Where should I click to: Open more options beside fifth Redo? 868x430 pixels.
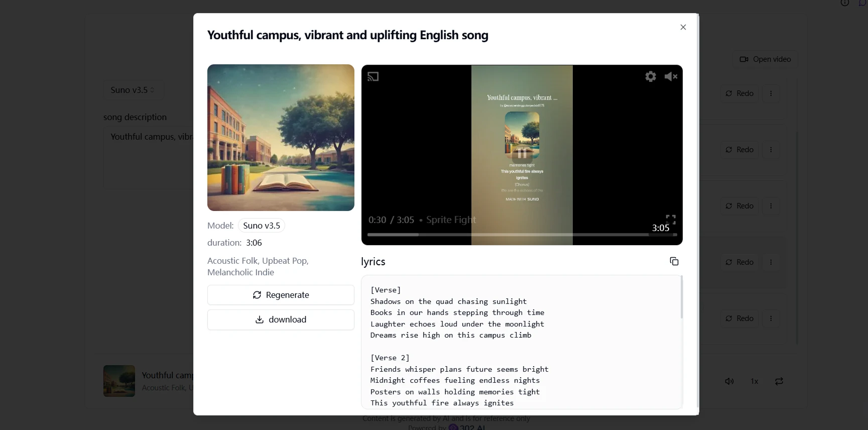(771, 318)
